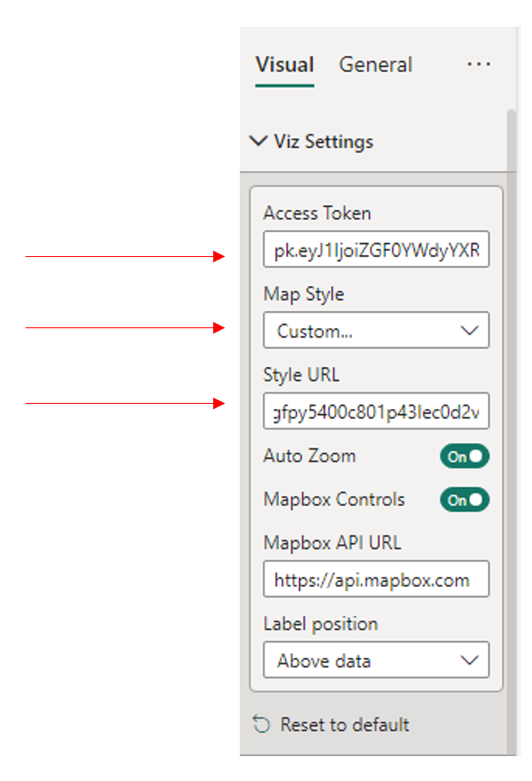Click the Mapbox API URL field
This screenshot has width=532, height=781.
[x=376, y=579]
